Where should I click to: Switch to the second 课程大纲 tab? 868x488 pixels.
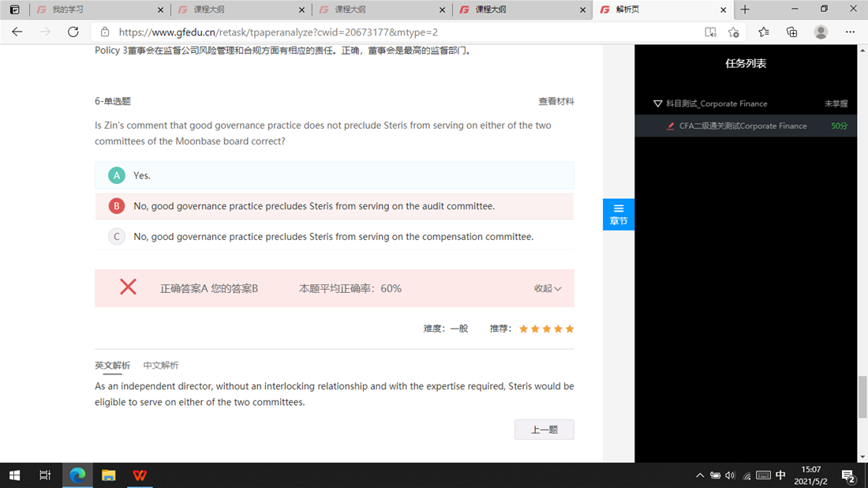381,10
